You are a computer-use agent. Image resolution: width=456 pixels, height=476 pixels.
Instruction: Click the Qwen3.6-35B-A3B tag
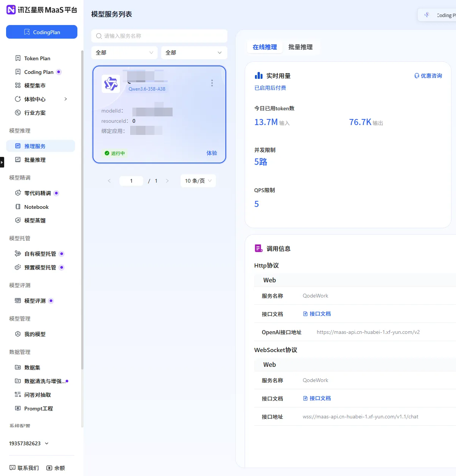147,89
